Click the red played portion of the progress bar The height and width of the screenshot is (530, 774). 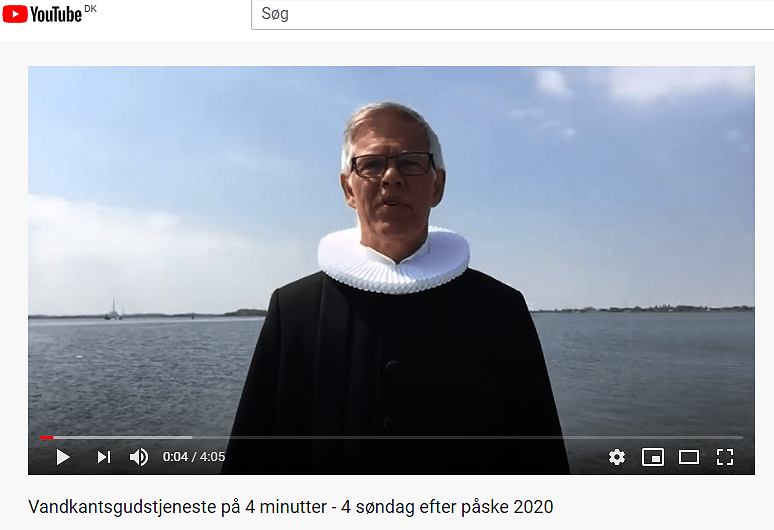click(x=46, y=437)
